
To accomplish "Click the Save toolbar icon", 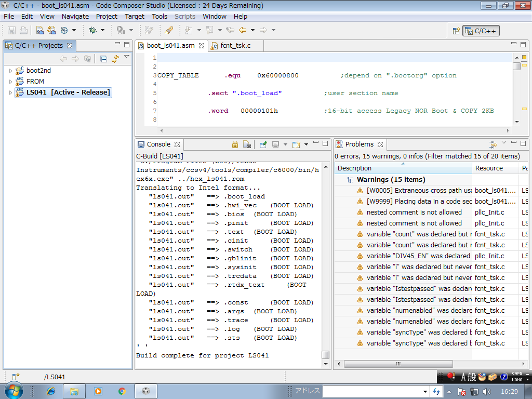I will pos(11,30).
